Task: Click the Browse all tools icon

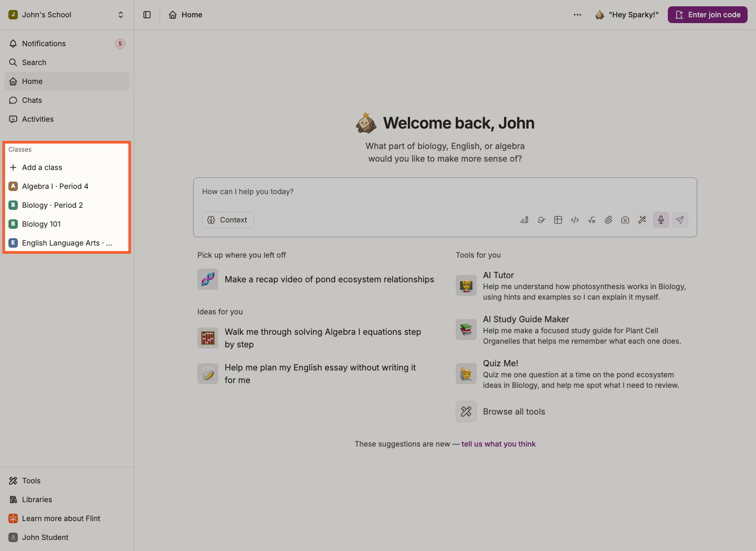Action: point(466,411)
